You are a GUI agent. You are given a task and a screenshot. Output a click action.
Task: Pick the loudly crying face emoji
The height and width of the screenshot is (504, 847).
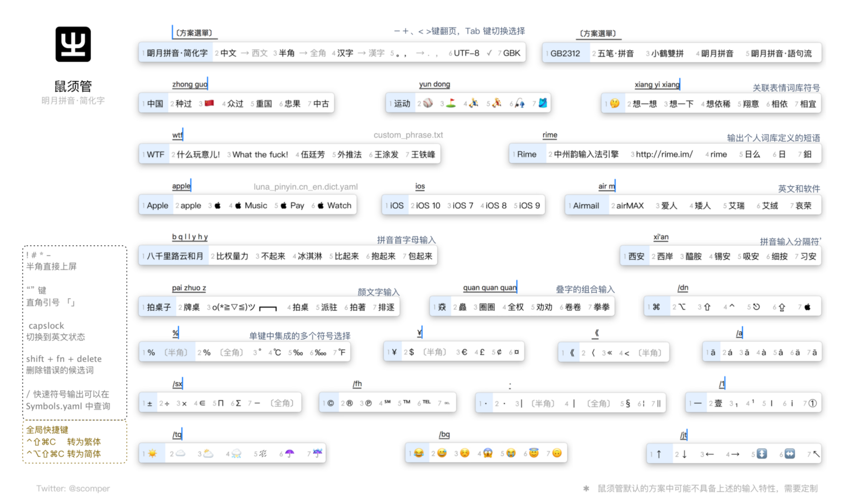(x=511, y=453)
